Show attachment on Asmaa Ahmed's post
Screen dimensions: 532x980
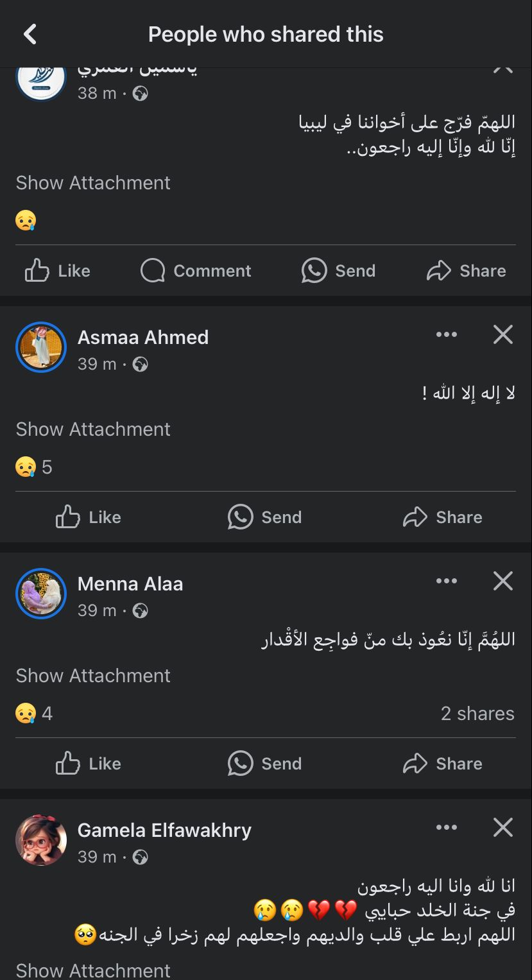pyautogui.click(x=93, y=429)
